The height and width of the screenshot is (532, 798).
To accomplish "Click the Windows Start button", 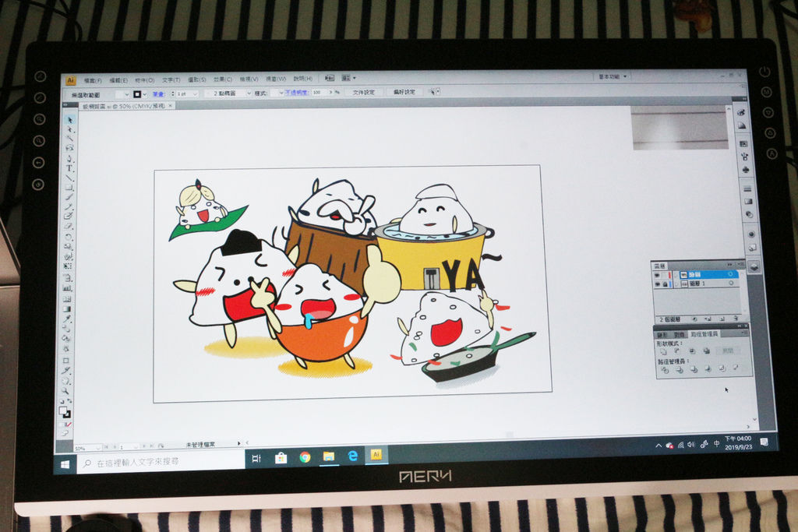I will (65, 464).
